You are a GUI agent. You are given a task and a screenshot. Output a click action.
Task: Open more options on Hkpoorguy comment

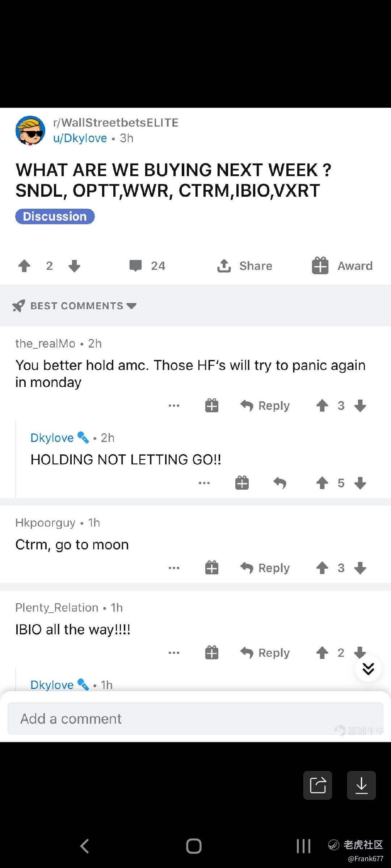click(174, 568)
